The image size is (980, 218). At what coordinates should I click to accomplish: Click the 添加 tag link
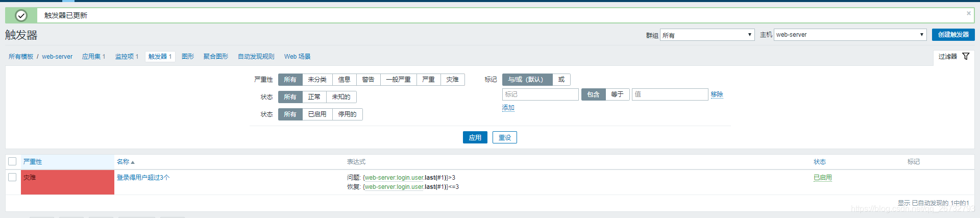pyautogui.click(x=508, y=108)
